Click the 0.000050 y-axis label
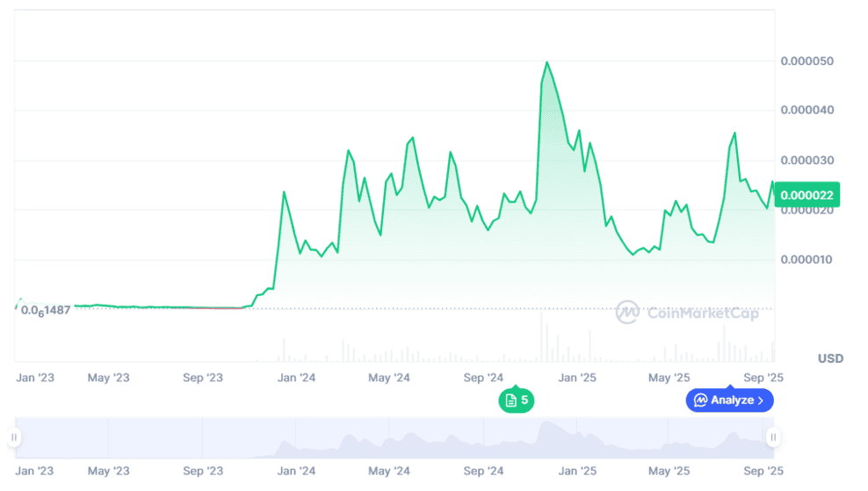Screen dimensions: 868x491 (807, 61)
